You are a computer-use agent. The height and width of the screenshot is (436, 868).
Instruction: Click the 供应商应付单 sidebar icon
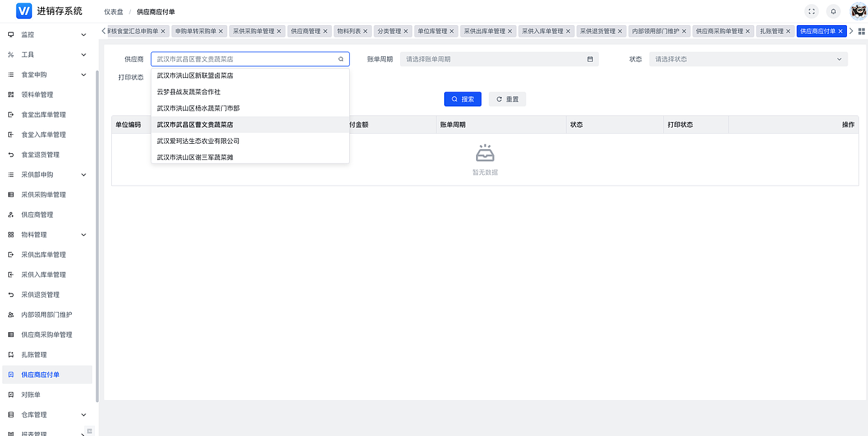click(11, 375)
